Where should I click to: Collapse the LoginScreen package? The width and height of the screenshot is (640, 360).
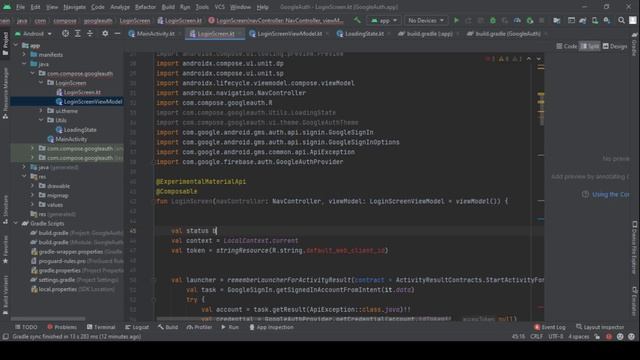pos(41,82)
